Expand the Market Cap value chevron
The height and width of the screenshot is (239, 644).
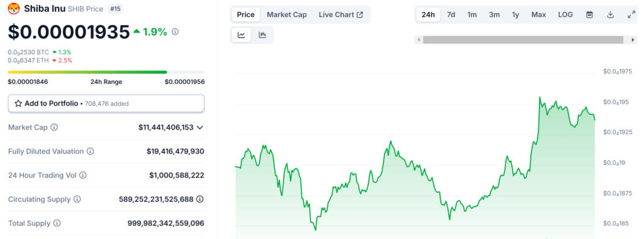(x=200, y=127)
